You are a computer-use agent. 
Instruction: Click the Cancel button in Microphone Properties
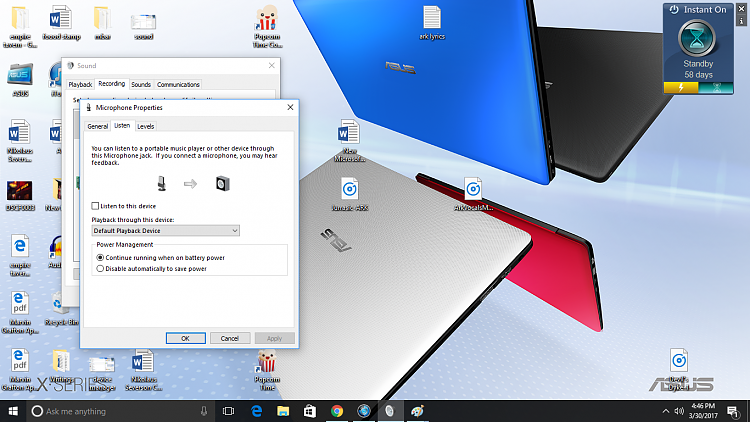pos(229,338)
